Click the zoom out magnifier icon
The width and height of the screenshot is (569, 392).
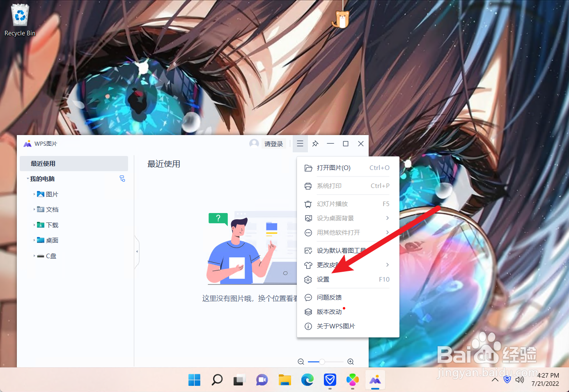coord(301,362)
